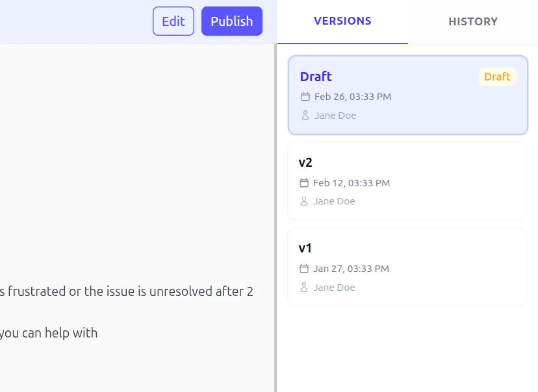Click Jane Doe on the v2 entry

coord(333,201)
